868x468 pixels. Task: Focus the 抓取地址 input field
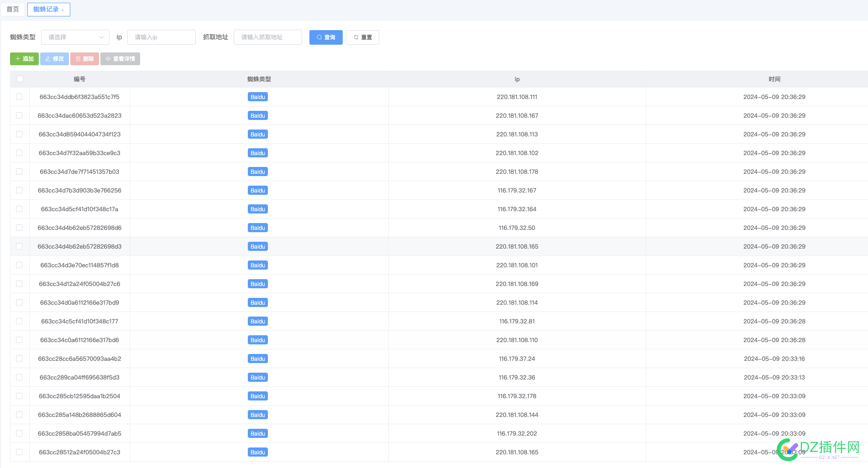pos(268,37)
